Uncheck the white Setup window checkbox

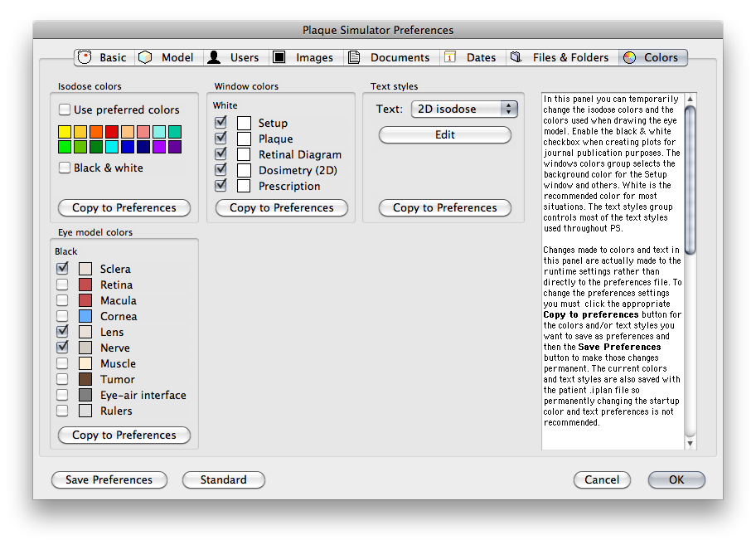click(x=220, y=123)
